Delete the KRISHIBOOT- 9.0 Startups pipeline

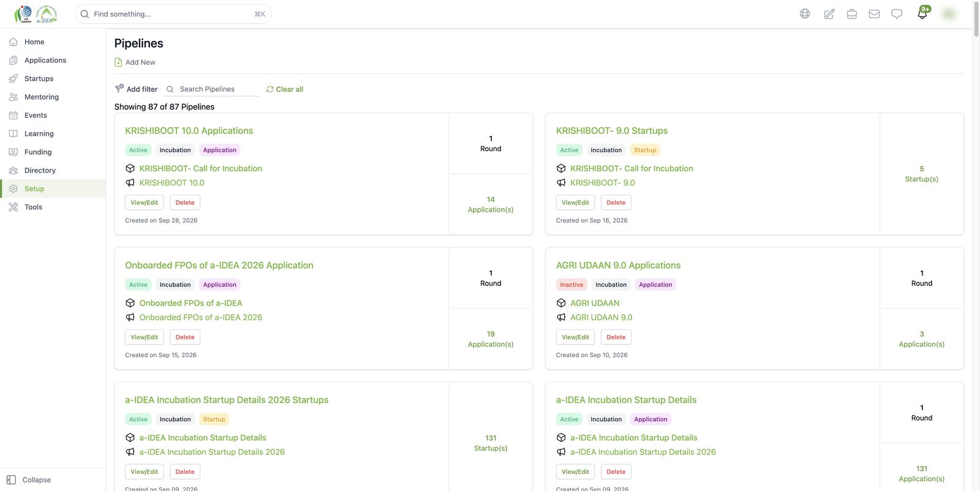616,203
